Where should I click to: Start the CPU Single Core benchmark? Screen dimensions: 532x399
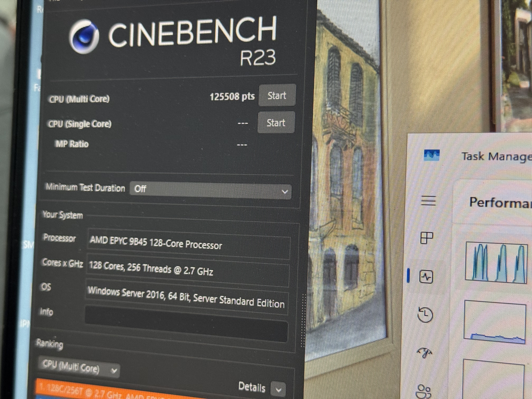coord(276,122)
